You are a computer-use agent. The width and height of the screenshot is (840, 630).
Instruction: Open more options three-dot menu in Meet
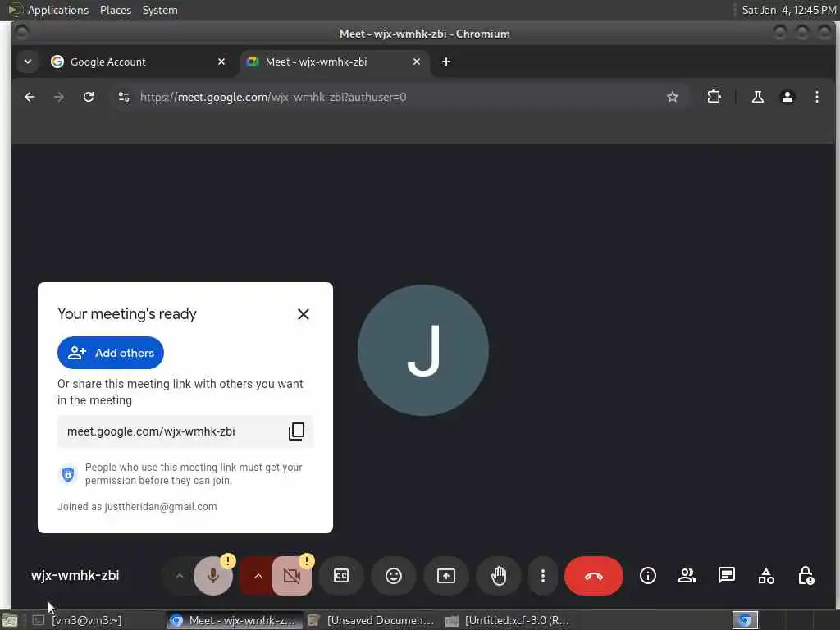(543, 576)
